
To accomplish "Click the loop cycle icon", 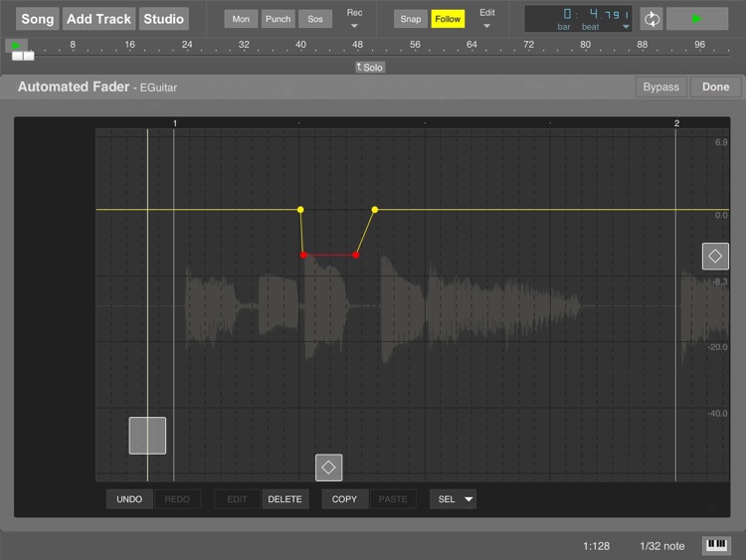I will tap(652, 19).
